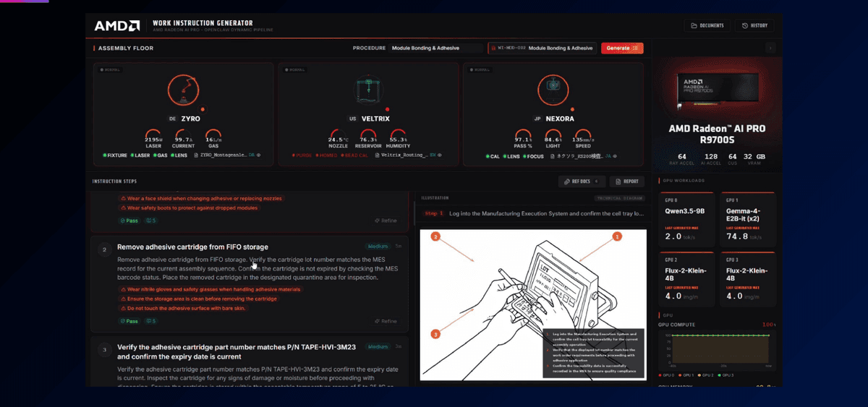Open the Procedure dropdown Module Bonding & Adhesive
This screenshot has width=868, height=407.
tap(436, 48)
